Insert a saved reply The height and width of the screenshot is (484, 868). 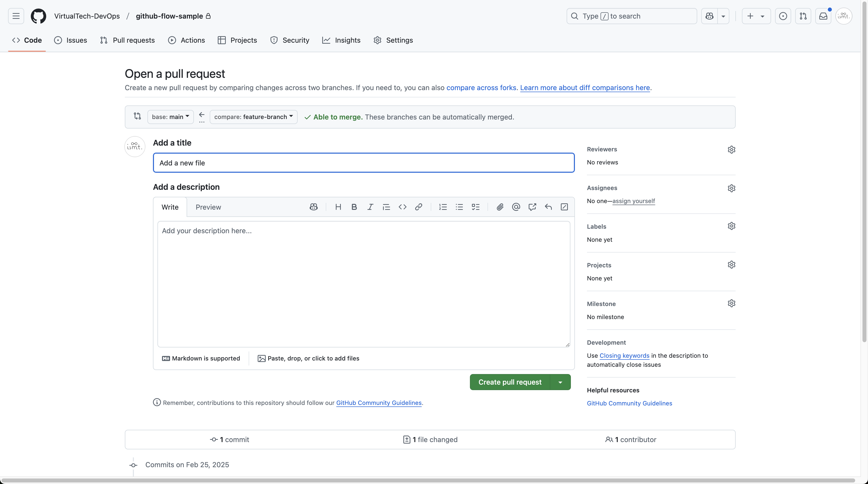(x=548, y=207)
